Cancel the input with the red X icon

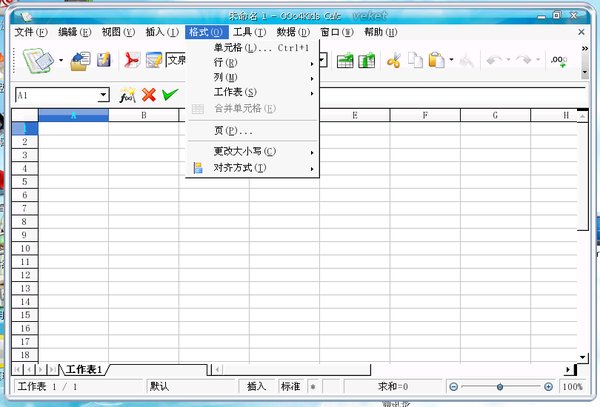(x=149, y=94)
